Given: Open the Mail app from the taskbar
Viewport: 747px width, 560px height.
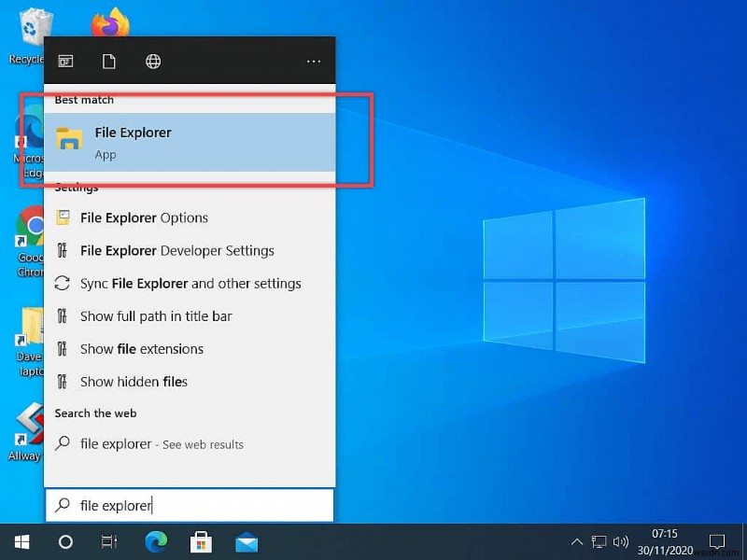Looking at the screenshot, I should (246, 541).
